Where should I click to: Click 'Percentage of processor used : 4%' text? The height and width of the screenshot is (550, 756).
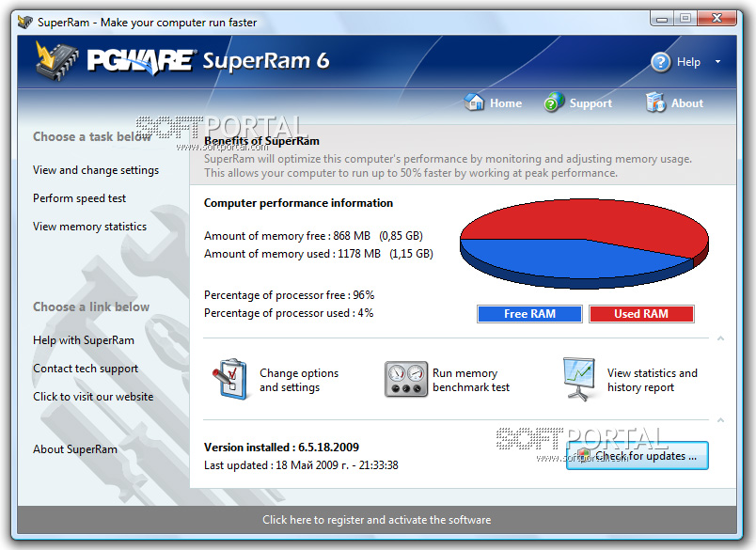tap(289, 313)
